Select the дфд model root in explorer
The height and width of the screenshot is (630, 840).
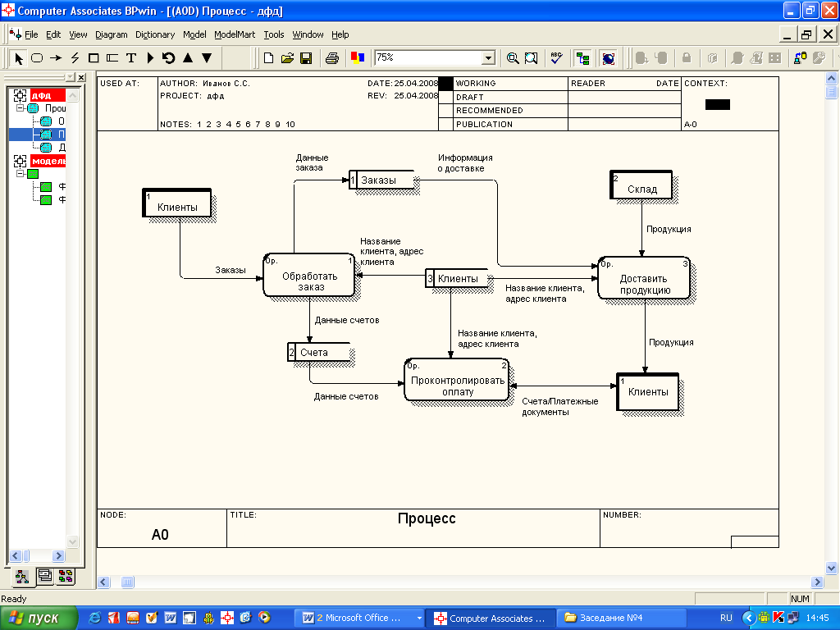48,95
